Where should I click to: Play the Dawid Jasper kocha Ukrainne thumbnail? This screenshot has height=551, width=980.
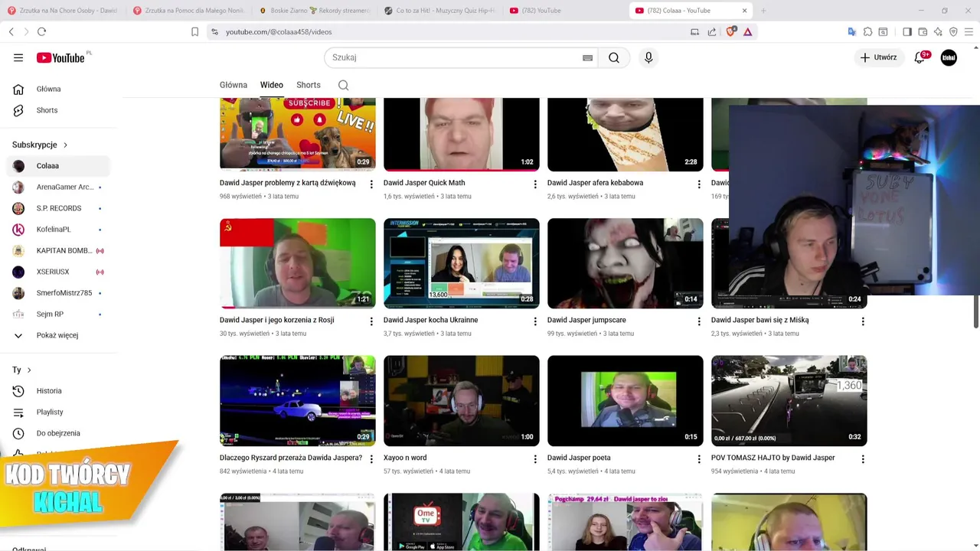(x=461, y=263)
